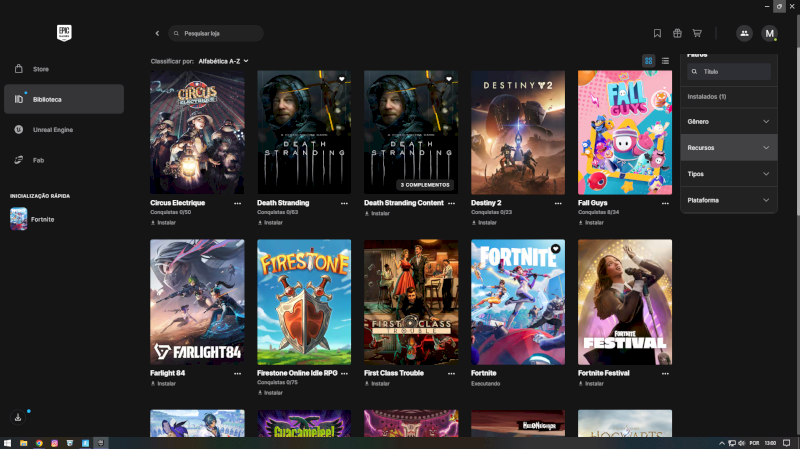Open Firestone cover art
This screenshot has width=800, height=449.
tap(304, 302)
